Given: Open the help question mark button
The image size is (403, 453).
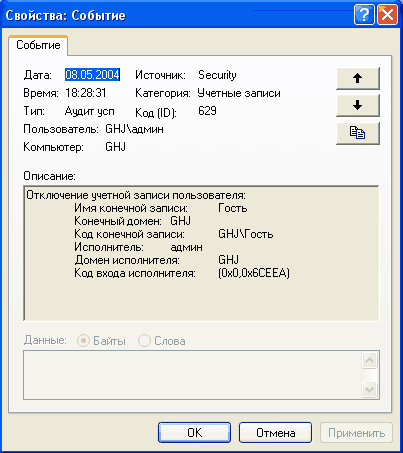Looking at the screenshot, I should point(364,15).
